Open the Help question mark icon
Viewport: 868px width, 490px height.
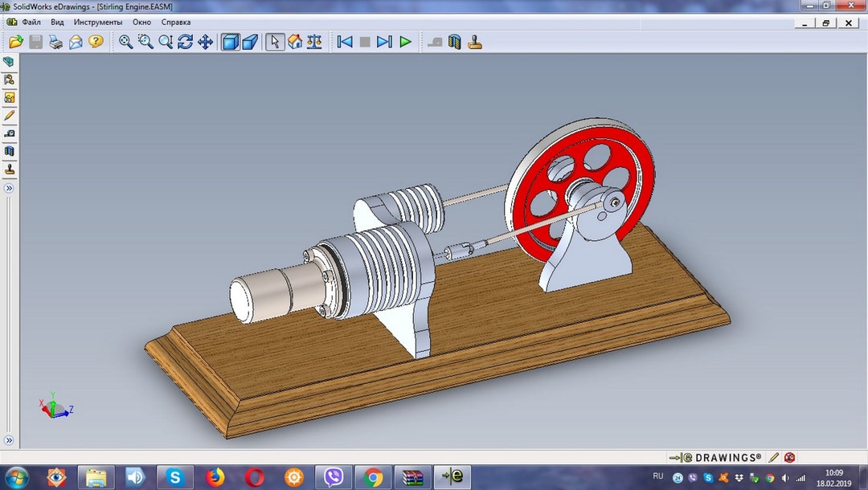click(96, 42)
